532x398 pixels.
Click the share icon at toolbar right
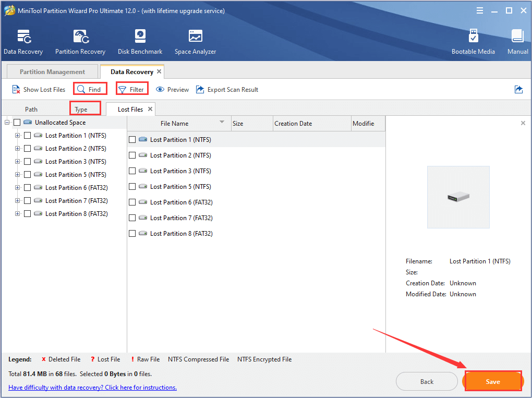click(519, 90)
